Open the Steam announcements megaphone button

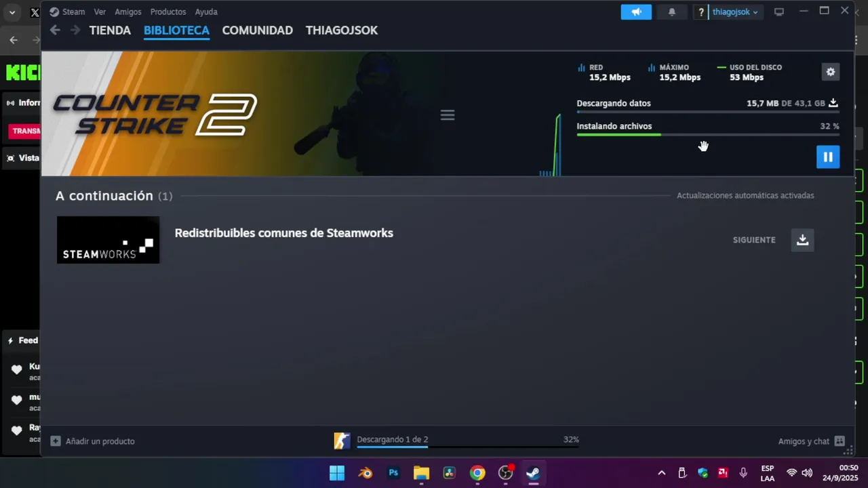[636, 12]
